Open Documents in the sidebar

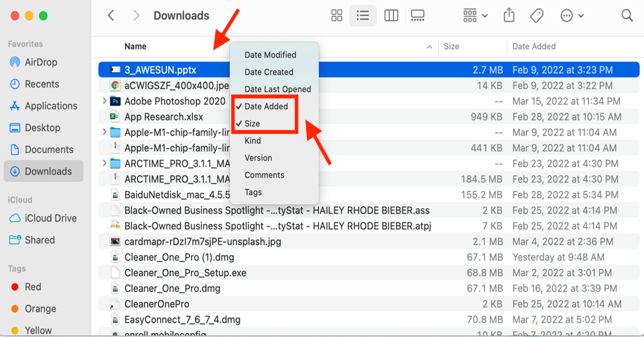tap(49, 149)
